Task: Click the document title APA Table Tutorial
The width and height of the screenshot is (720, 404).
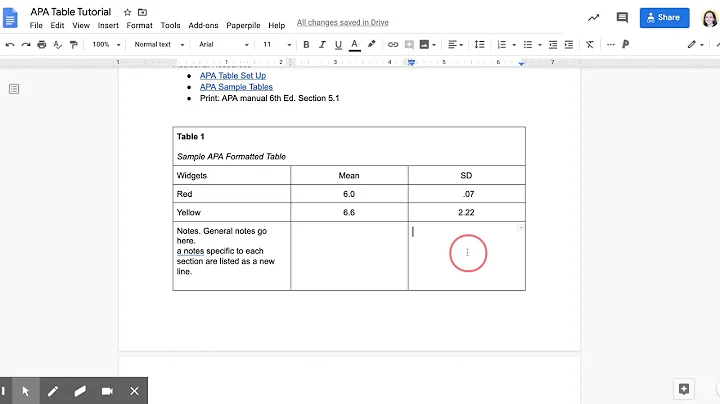Action: pyautogui.click(x=71, y=12)
